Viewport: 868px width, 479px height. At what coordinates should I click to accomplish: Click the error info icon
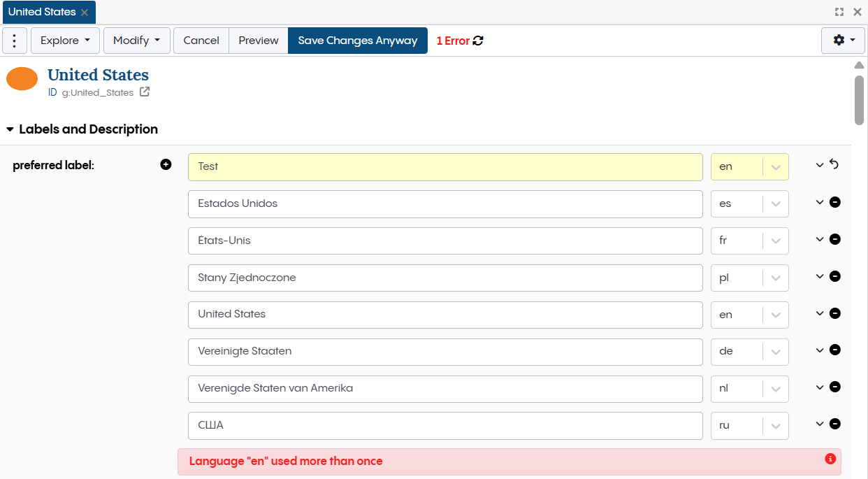click(830, 459)
